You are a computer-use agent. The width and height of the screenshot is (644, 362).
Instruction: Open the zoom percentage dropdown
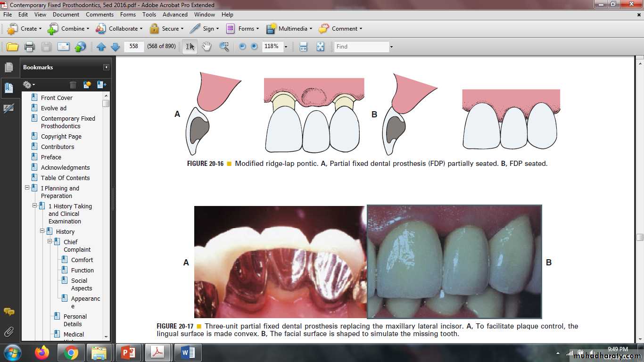coord(286,47)
